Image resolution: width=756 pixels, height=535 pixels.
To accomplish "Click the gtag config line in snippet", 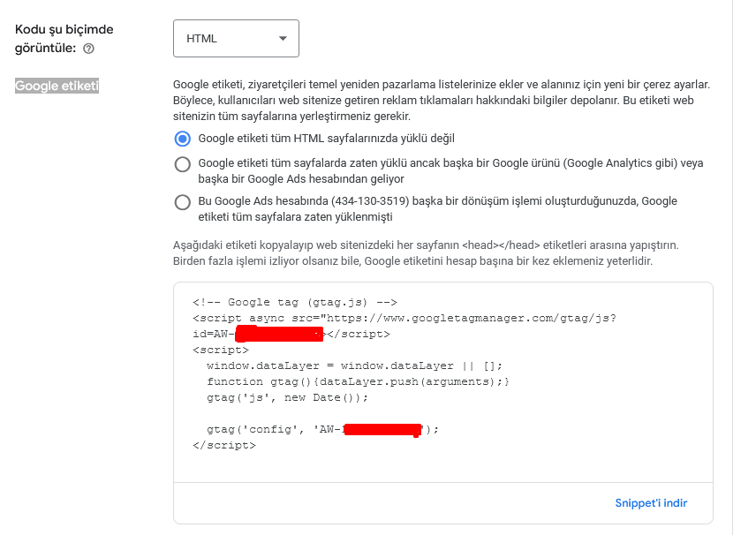I will [x=322, y=429].
